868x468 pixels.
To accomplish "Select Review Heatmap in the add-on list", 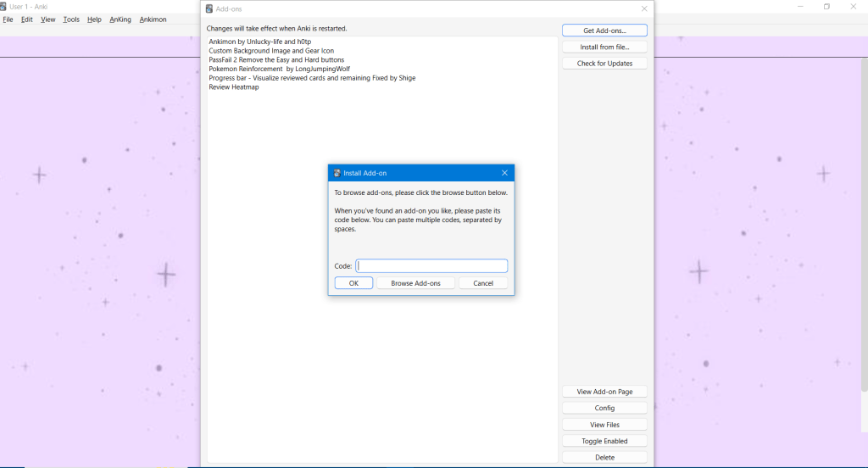I will click(234, 87).
